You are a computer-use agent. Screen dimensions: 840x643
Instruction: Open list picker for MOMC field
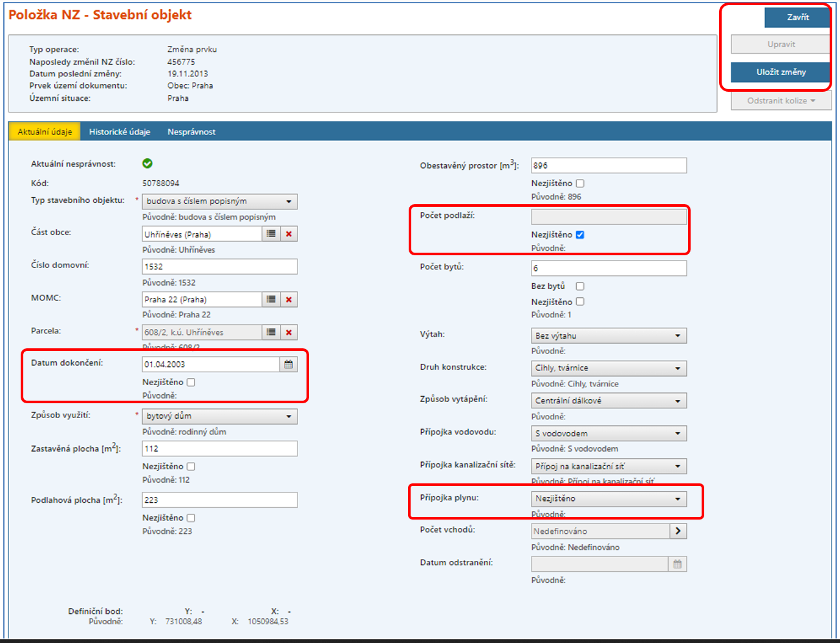[271, 299]
